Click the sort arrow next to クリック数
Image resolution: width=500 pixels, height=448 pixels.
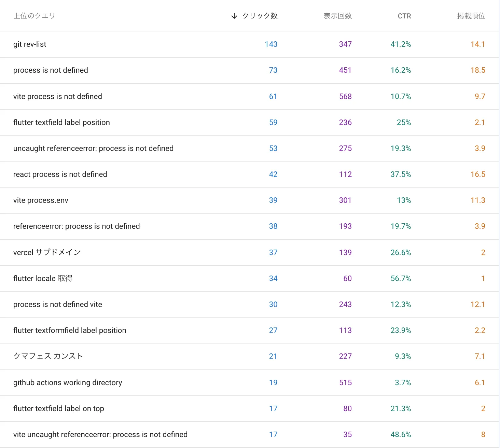234,16
